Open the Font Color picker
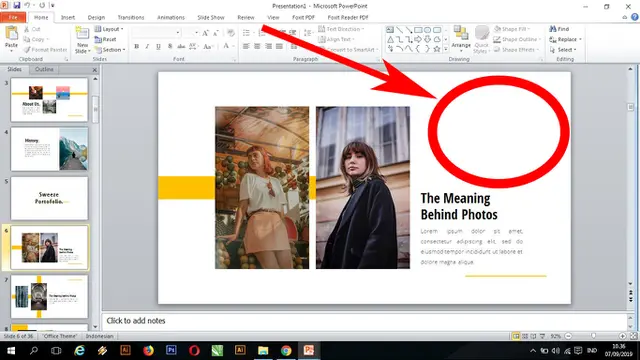Screen dimensions: 640x360 (x=229, y=47)
